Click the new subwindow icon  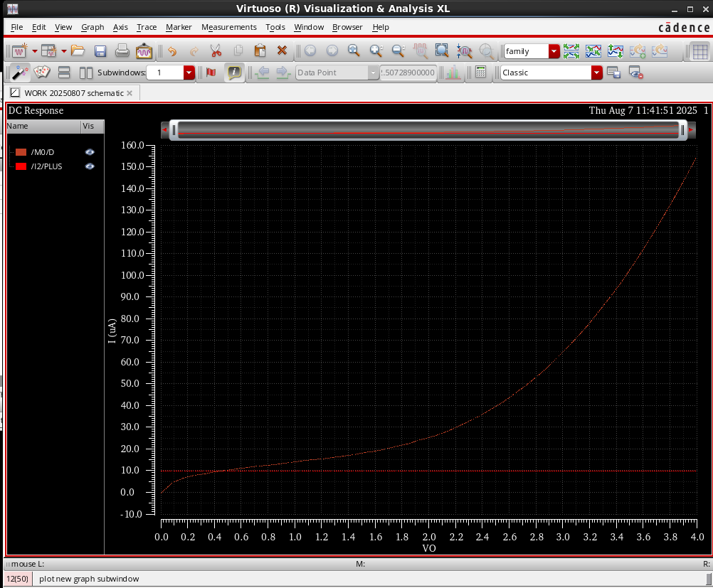click(x=48, y=51)
